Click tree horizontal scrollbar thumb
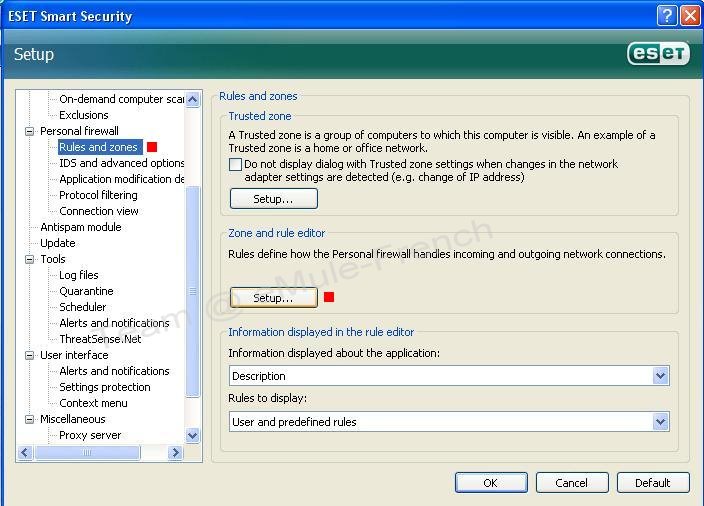 (88, 453)
